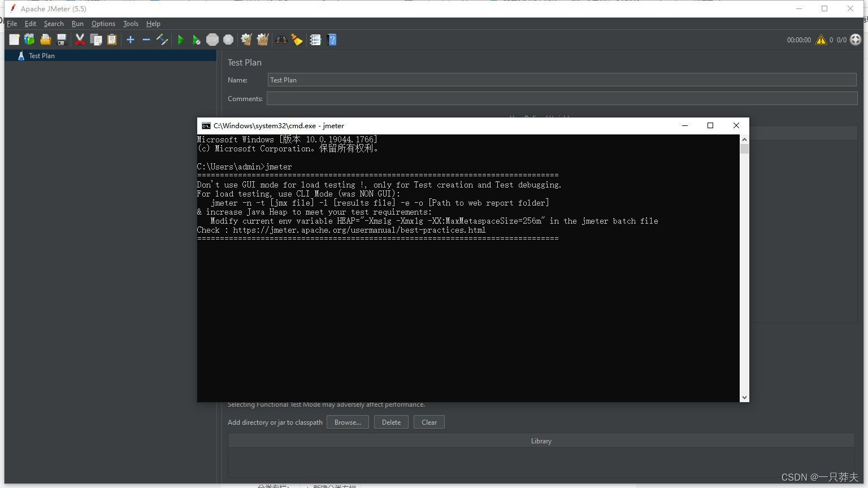Open the Search menu
This screenshot has height=488, width=868.
tap(54, 24)
